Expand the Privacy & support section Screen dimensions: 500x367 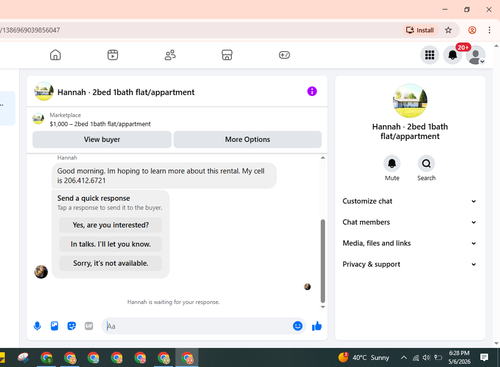tap(410, 264)
